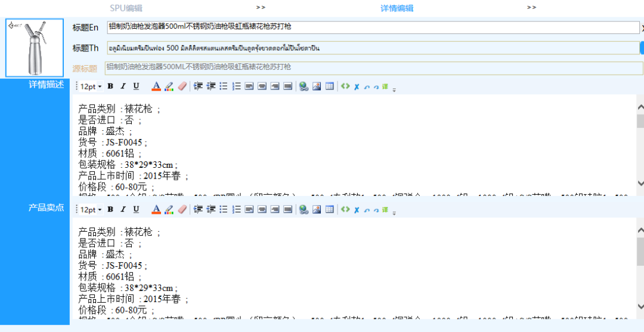Toggle italic in 产品卖点 toolbar

[x=123, y=210]
